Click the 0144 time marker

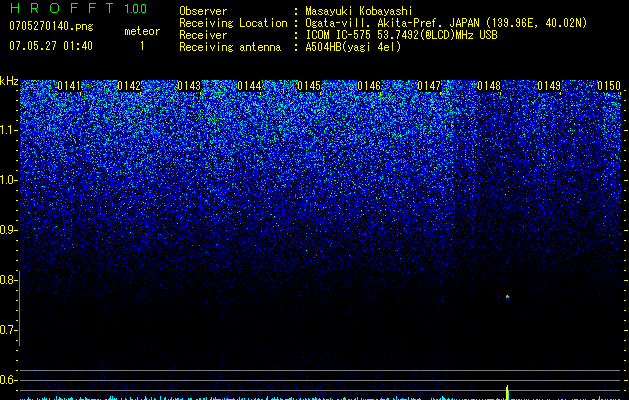249,86
